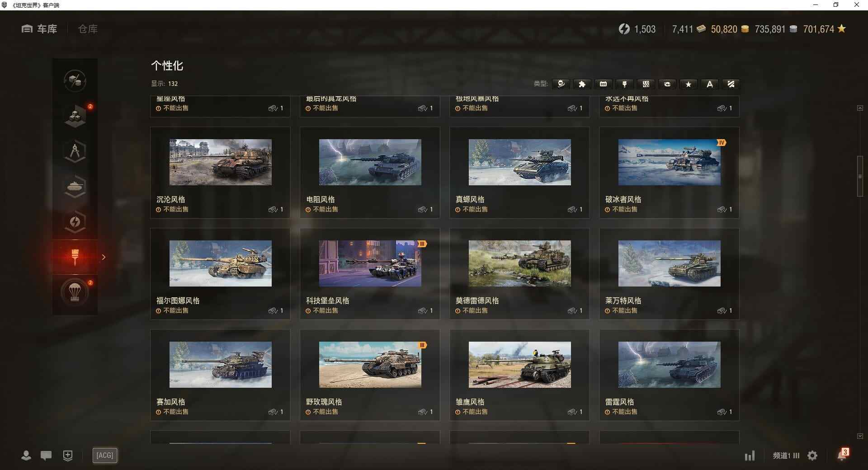The height and width of the screenshot is (470, 868).
Task: Toggle the paintbrush type filter
Action: (624, 84)
